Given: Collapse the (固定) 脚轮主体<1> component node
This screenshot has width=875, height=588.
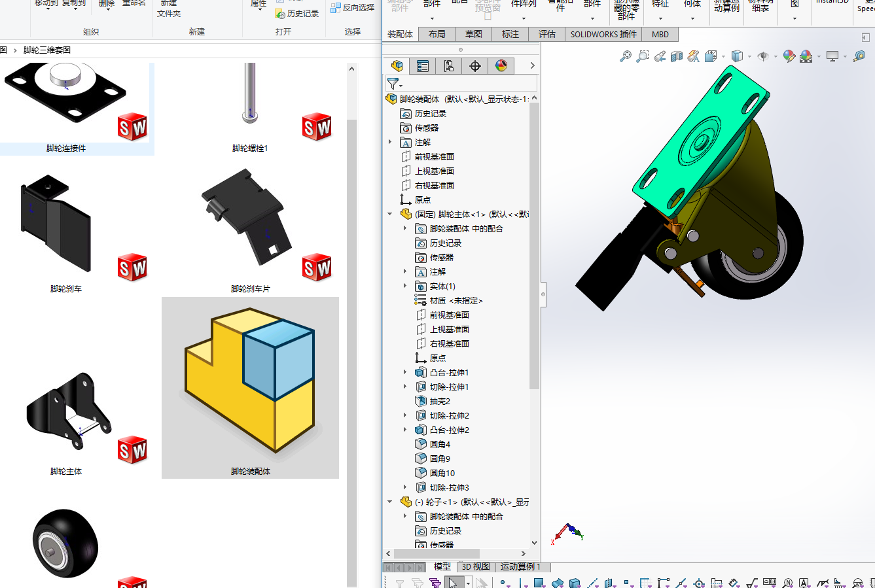Looking at the screenshot, I should 390,214.
